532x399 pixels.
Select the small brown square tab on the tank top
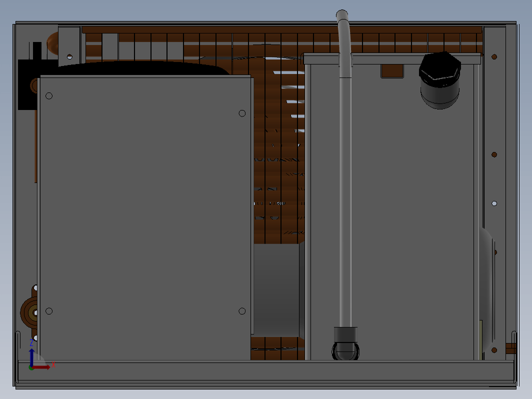[392, 71]
